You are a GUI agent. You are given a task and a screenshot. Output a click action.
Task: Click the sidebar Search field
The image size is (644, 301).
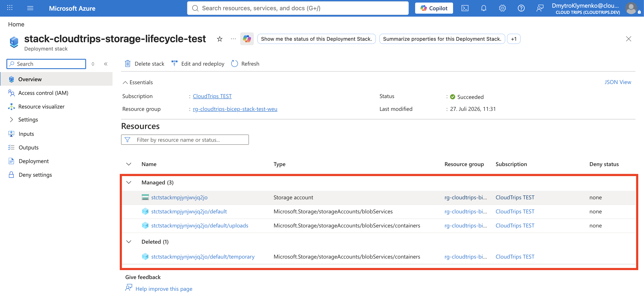[46, 64]
